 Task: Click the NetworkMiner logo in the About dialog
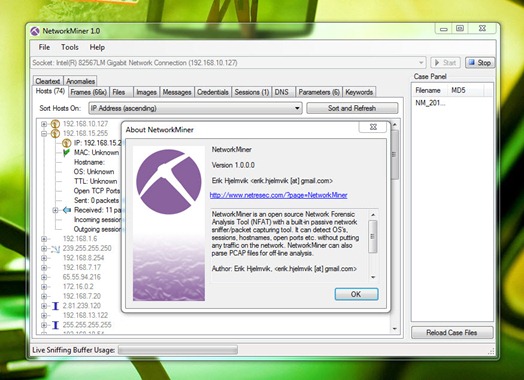pos(169,181)
